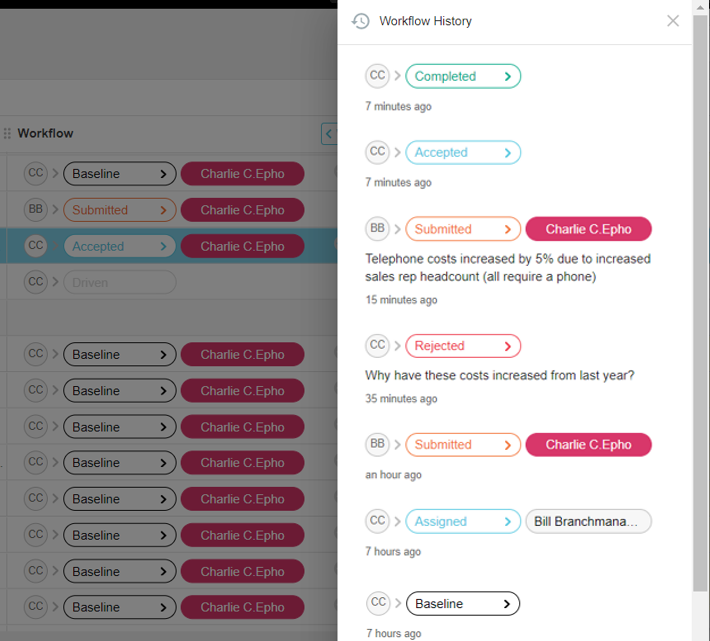Click the CC avatar in the Driven row
710x641 pixels.
tap(36, 282)
